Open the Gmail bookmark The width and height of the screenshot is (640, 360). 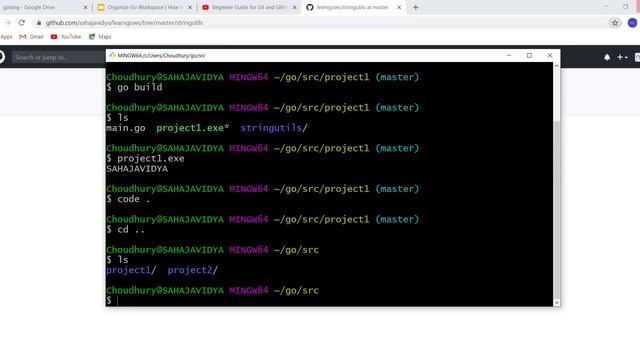(31, 37)
